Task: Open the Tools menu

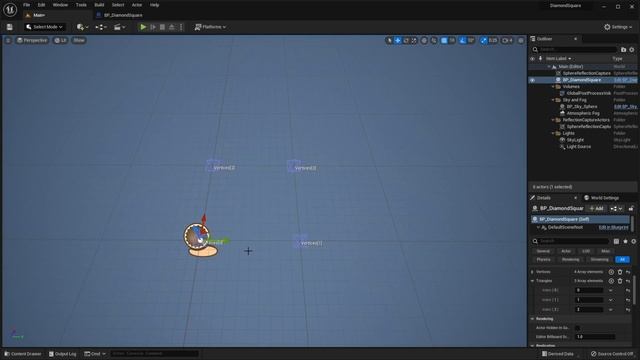Action: pyautogui.click(x=81, y=5)
